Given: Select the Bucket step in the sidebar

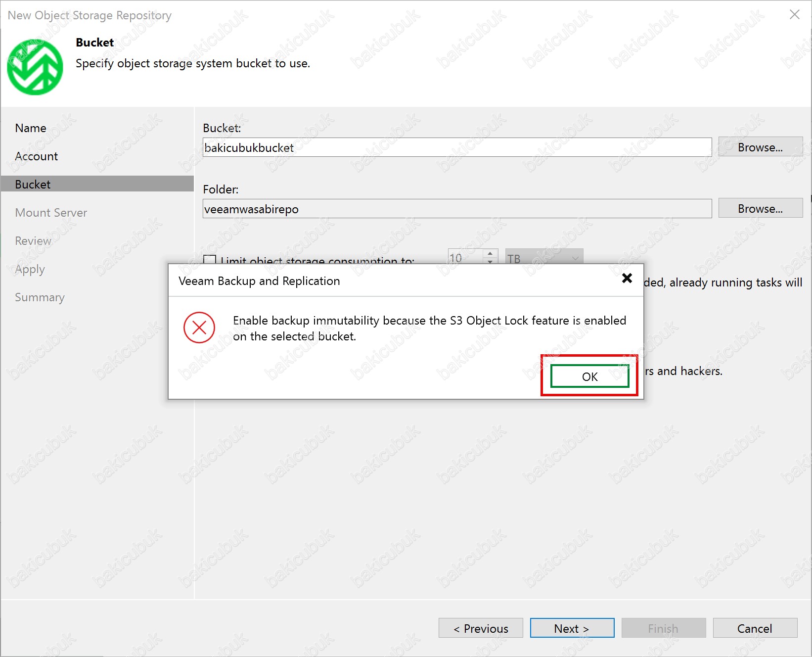Looking at the screenshot, I should tap(33, 185).
